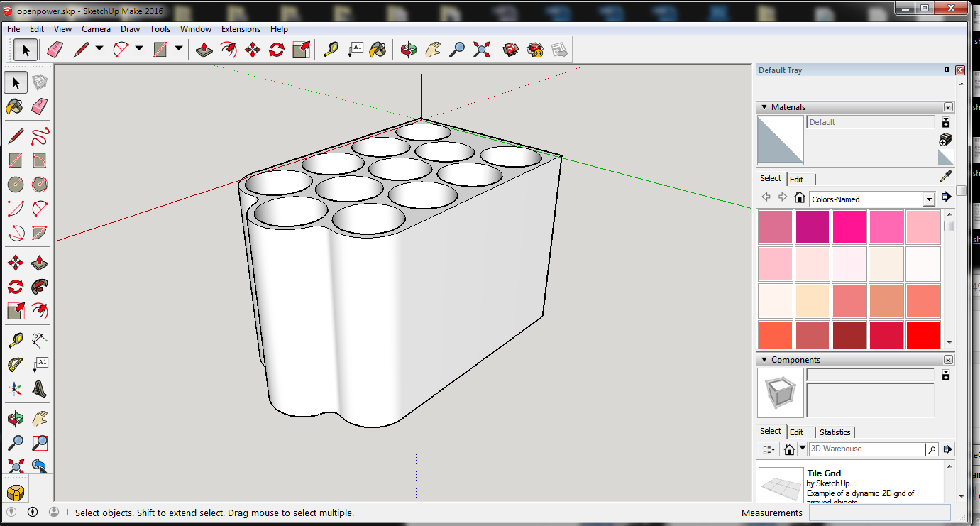Pick the pure red color swatch

pyautogui.click(x=923, y=335)
